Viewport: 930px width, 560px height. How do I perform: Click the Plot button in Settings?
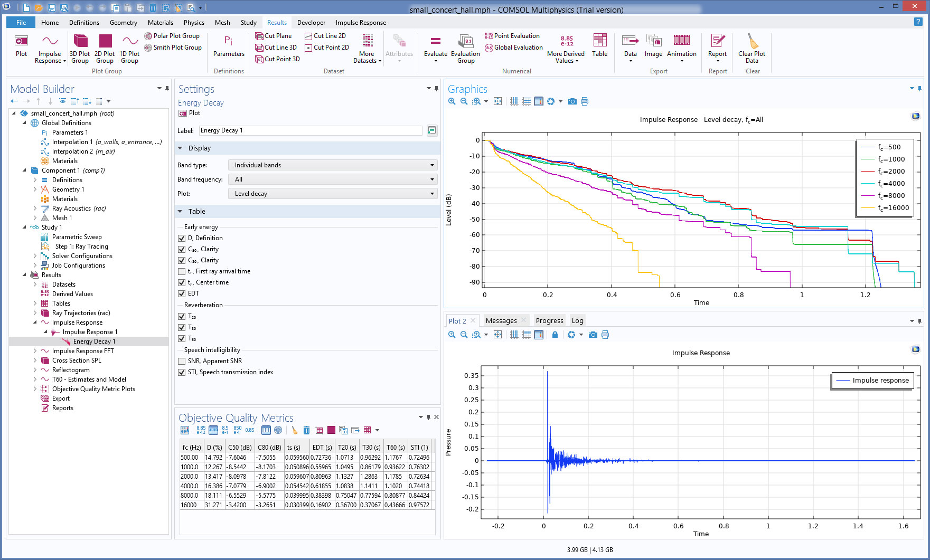pyautogui.click(x=190, y=113)
